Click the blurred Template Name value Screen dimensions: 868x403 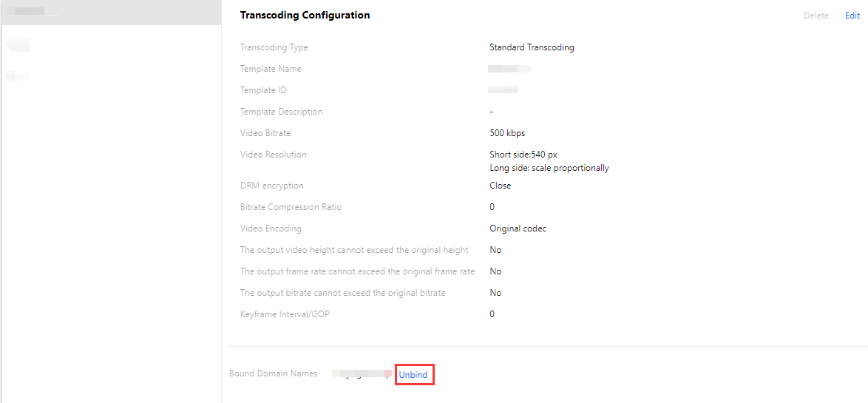(x=509, y=69)
